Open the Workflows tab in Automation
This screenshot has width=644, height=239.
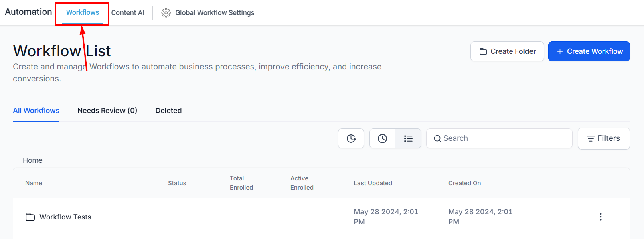pos(83,12)
